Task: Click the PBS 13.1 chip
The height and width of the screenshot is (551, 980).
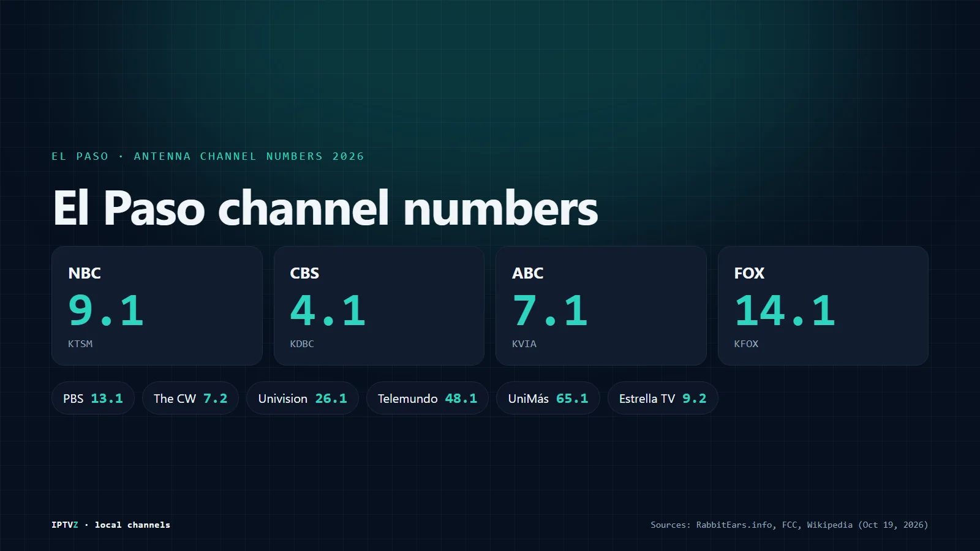Action: tap(93, 398)
